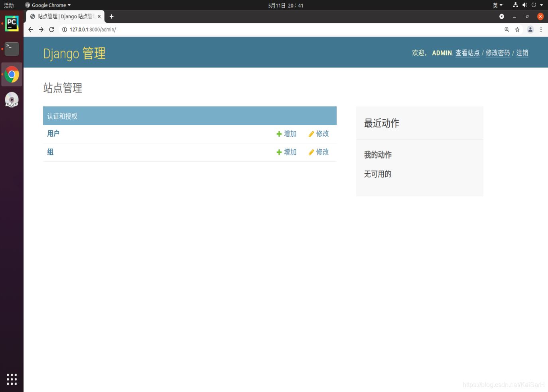The image size is (548, 392).
Task: Click the 最近动作 heading
Action: (382, 123)
